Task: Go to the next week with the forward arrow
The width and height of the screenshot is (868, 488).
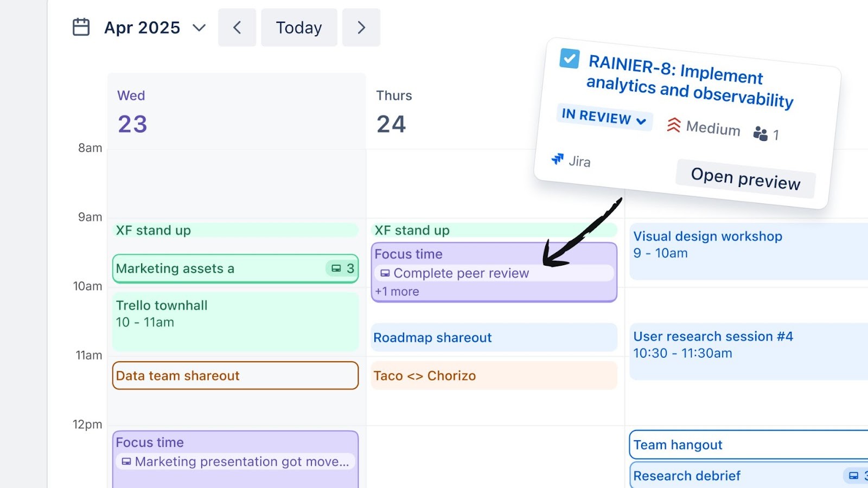Action: [x=361, y=27]
